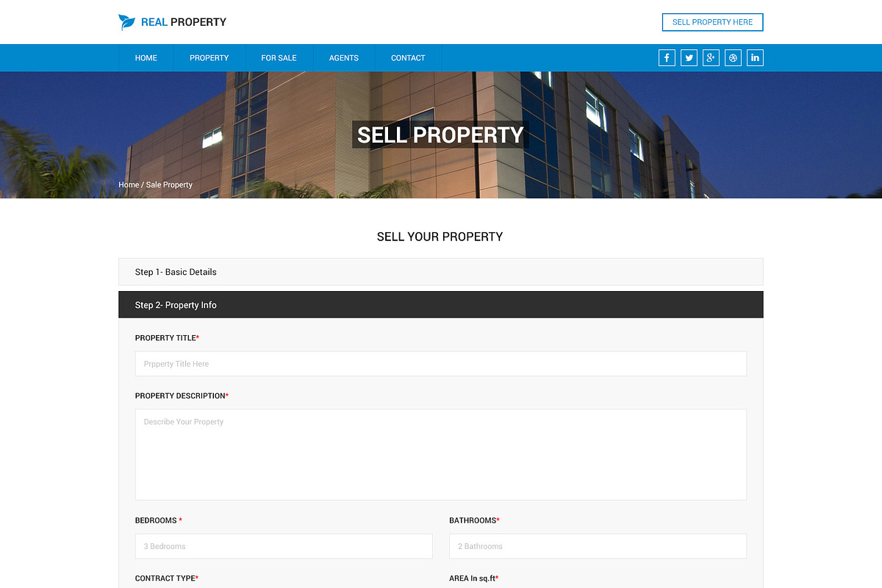Click the PROPERTY DESCRIPTION label
882x588 pixels.
click(182, 396)
